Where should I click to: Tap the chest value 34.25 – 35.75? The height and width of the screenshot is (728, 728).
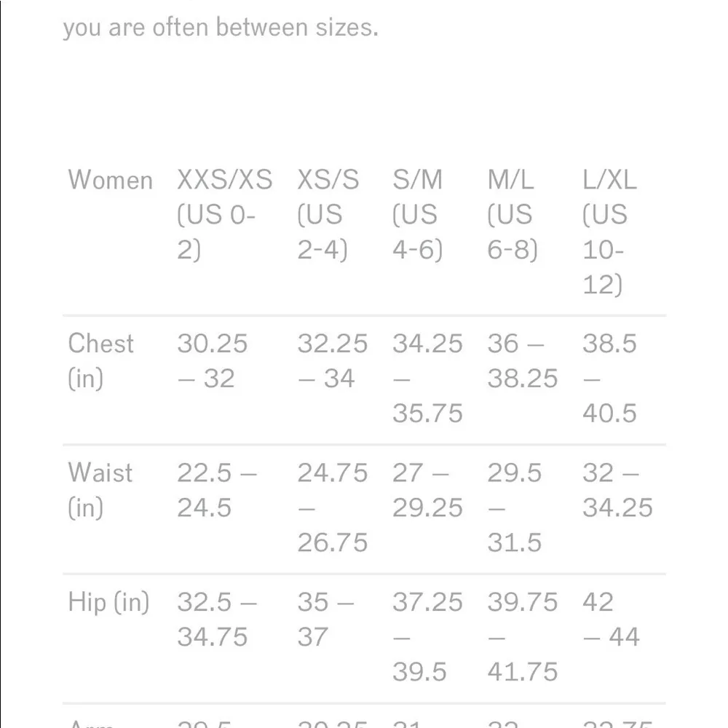tap(427, 378)
